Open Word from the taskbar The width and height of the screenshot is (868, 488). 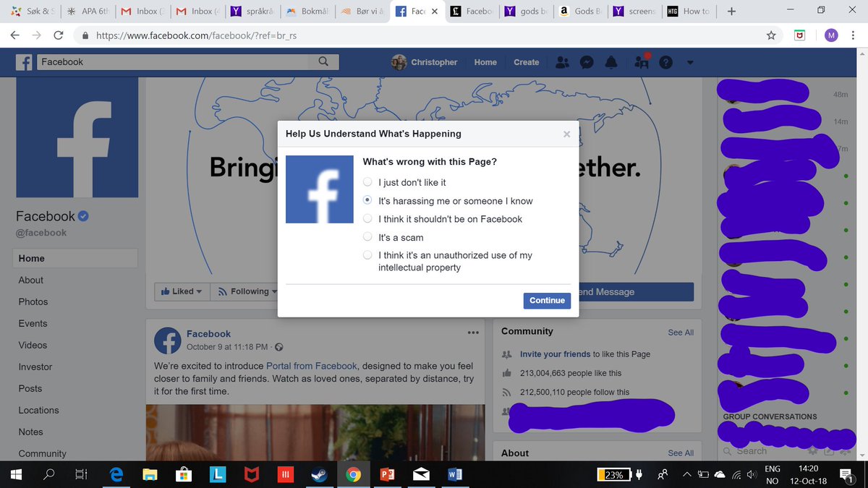455,474
